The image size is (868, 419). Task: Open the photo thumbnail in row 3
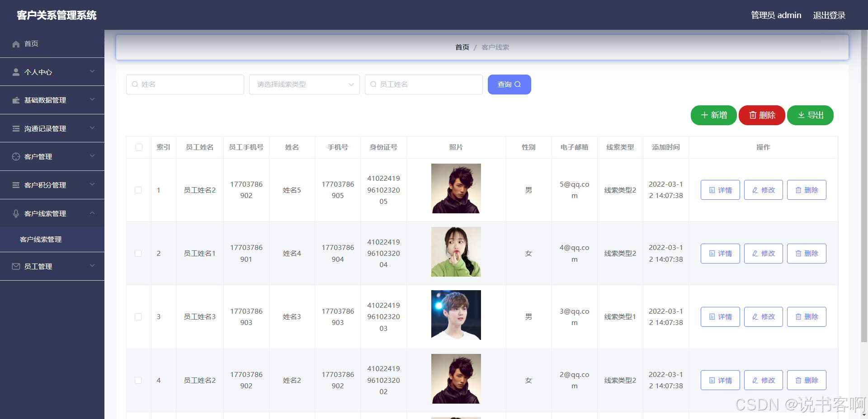[x=456, y=315]
